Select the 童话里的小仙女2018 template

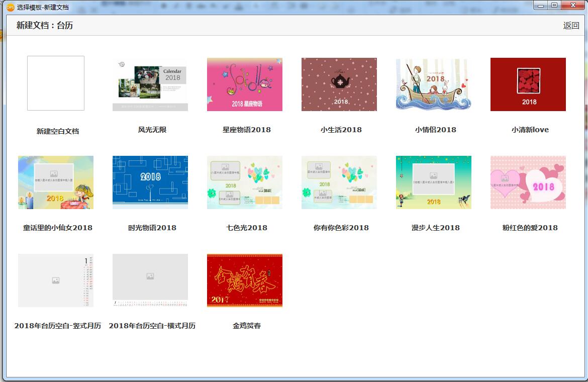[55, 182]
